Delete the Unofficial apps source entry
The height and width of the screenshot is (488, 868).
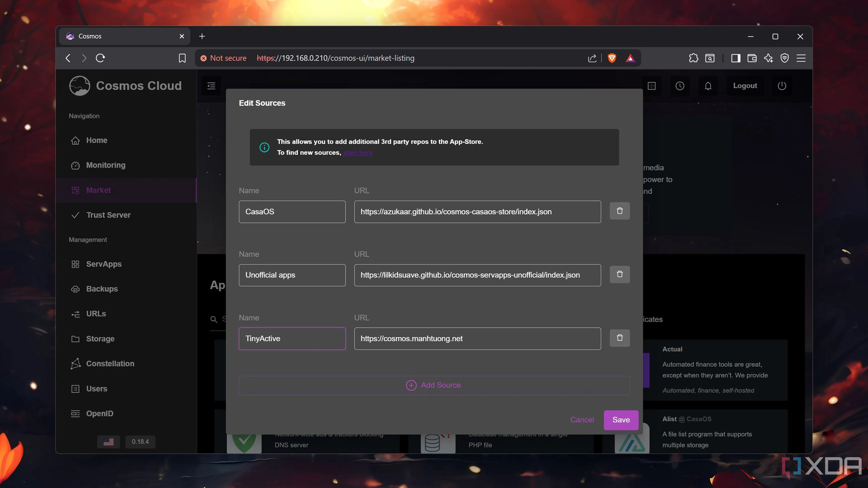[619, 274]
